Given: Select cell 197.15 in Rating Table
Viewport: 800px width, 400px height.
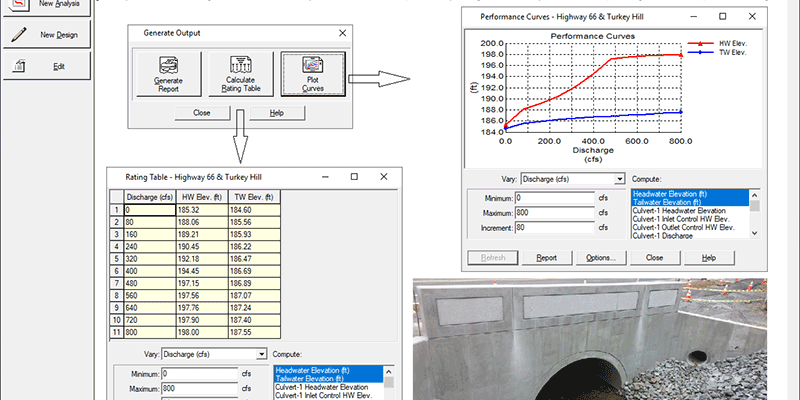Looking at the screenshot, I should tap(203, 283).
